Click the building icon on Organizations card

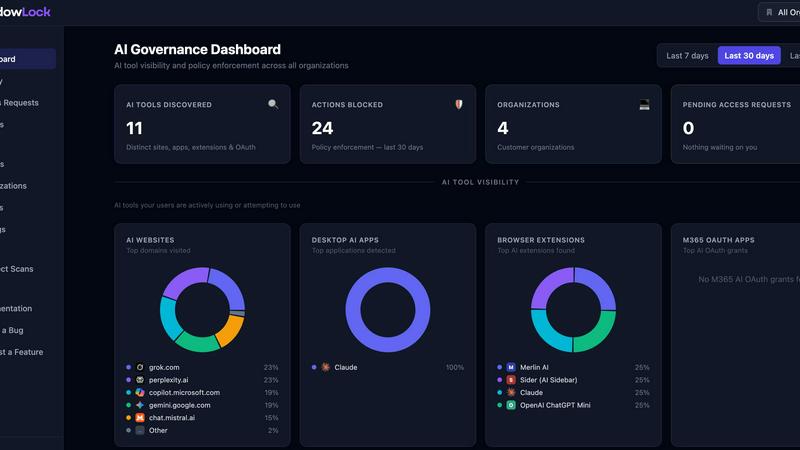coord(644,105)
